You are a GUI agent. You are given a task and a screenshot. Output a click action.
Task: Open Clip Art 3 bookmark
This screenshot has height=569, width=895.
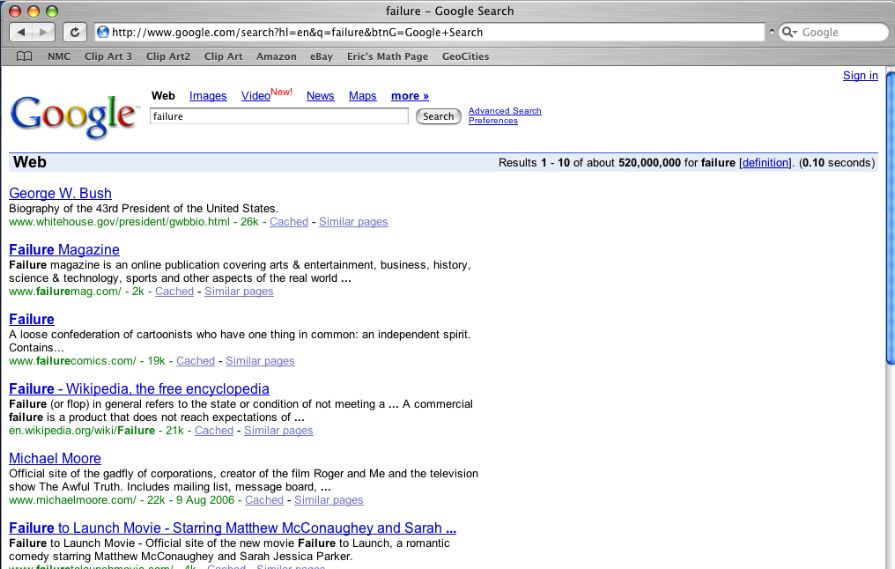click(108, 57)
